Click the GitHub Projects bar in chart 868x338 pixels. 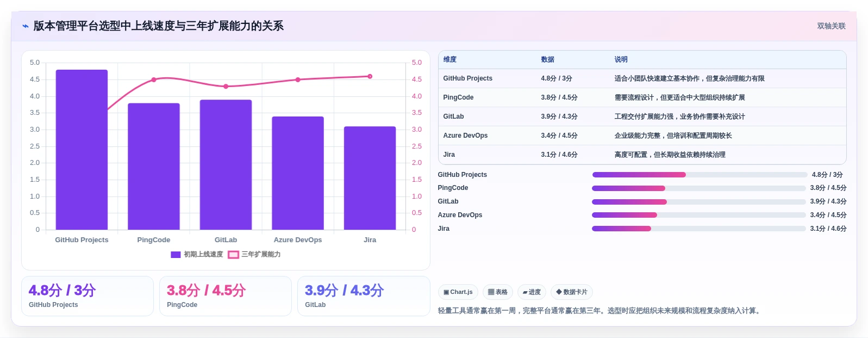coord(82,150)
